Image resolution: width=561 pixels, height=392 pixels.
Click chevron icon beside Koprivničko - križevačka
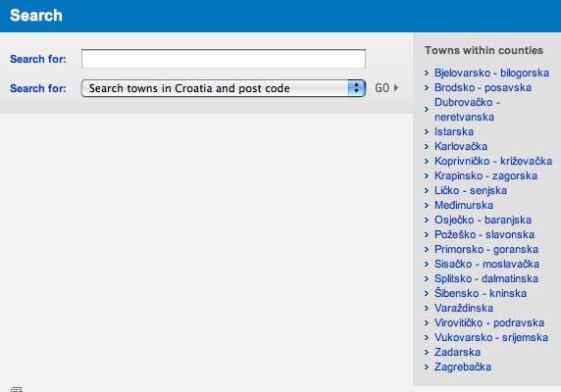point(427,161)
